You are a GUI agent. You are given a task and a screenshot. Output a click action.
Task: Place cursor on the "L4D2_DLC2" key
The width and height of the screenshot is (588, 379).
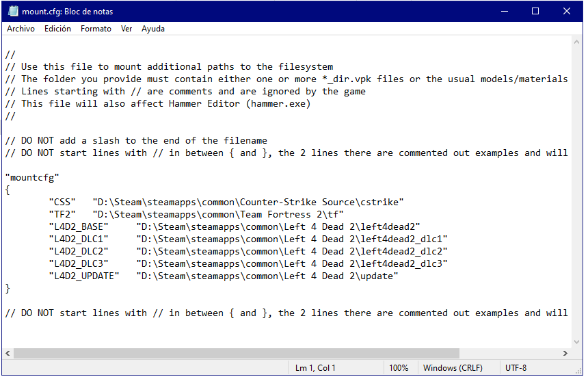tap(79, 252)
